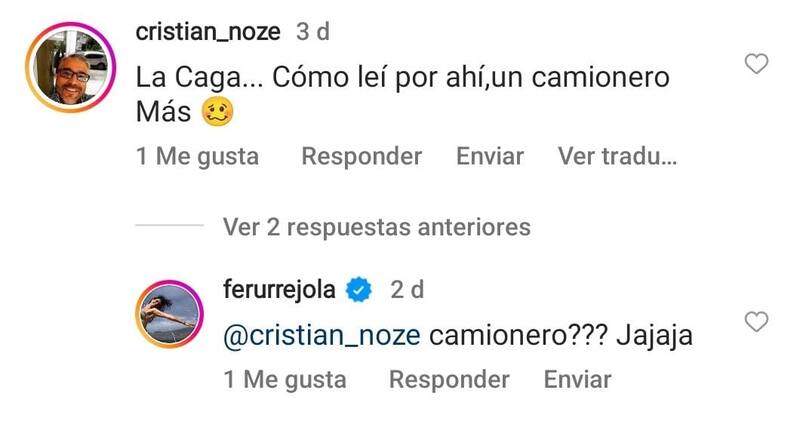
Task: Click the "2 d" reply timestamp
Action: [x=407, y=291]
